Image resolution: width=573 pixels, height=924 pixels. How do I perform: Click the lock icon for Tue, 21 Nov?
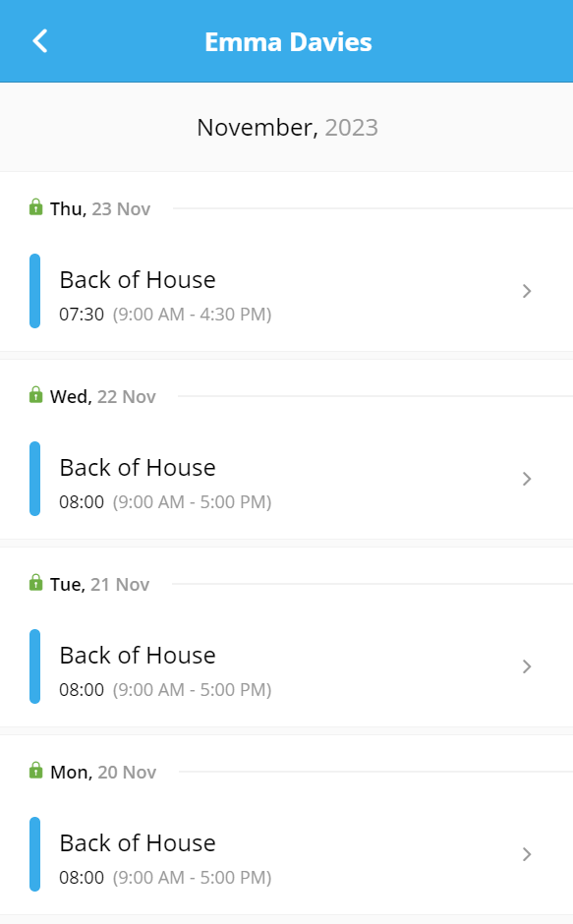[x=36, y=583]
